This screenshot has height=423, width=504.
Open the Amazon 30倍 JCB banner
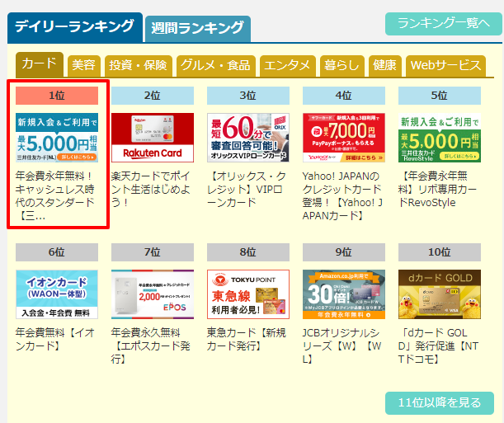pos(344,294)
